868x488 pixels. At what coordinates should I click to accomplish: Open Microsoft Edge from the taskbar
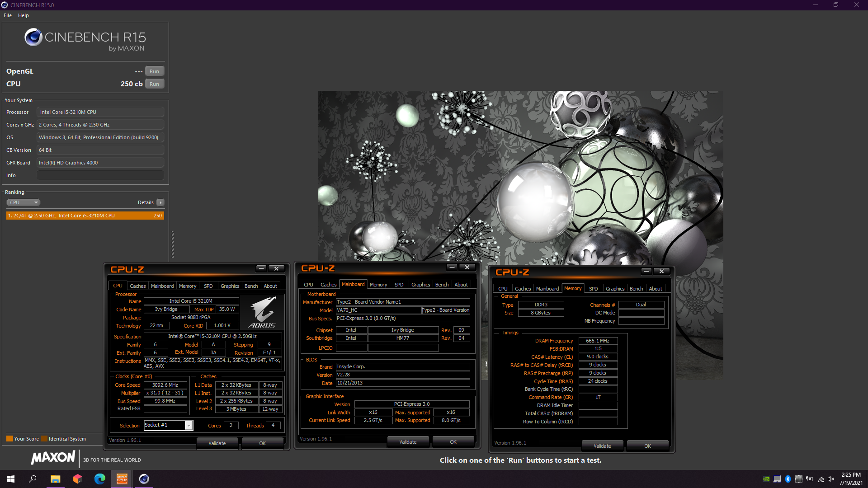(99, 479)
